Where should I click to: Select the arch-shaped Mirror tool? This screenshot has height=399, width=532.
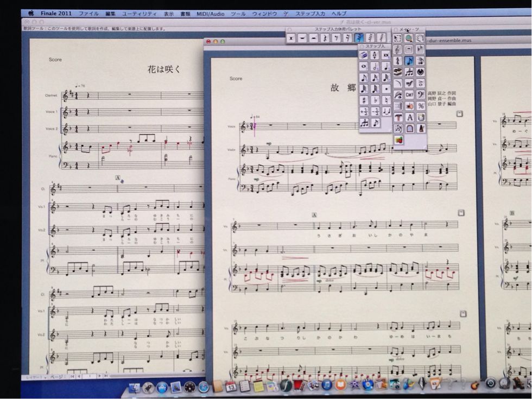(x=409, y=129)
